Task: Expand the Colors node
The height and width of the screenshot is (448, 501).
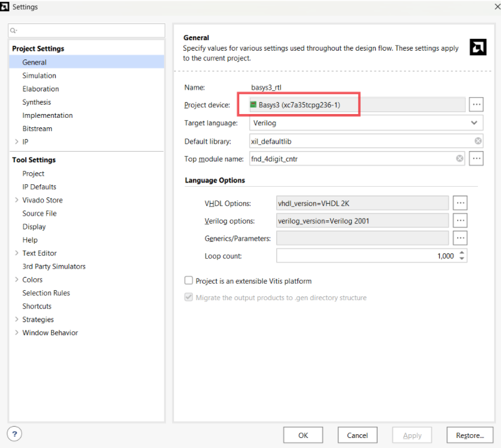Action: point(17,279)
